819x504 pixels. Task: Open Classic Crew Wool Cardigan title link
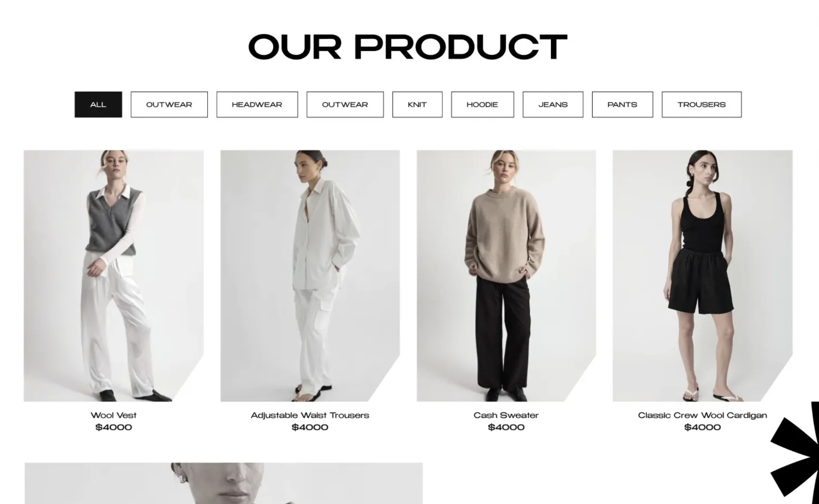pyautogui.click(x=702, y=415)
